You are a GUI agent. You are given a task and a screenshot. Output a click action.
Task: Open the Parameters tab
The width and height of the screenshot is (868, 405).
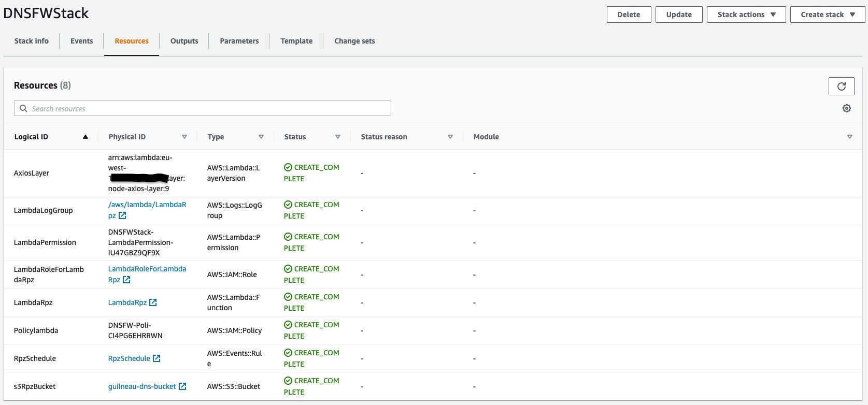239,41
